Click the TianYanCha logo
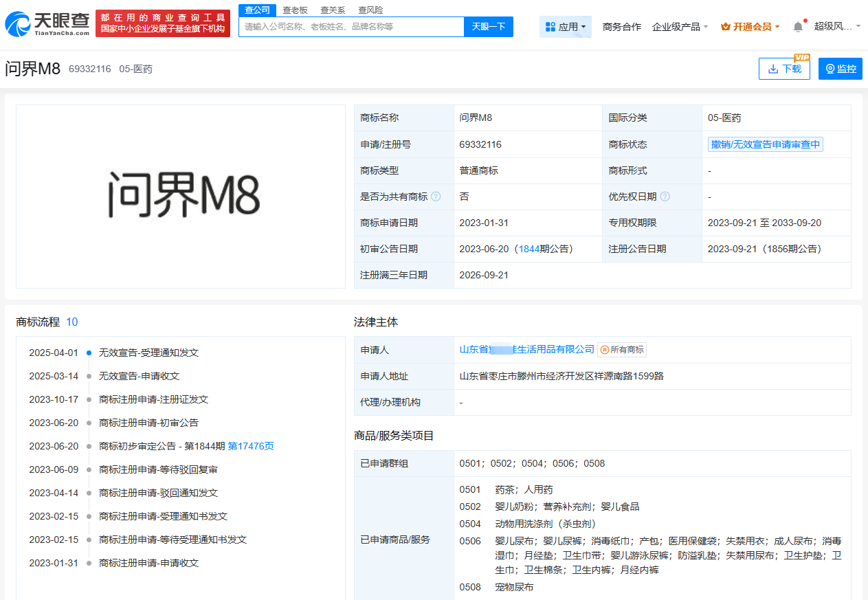The width and height of the screenshot is (868, 600). pos(47,23)
